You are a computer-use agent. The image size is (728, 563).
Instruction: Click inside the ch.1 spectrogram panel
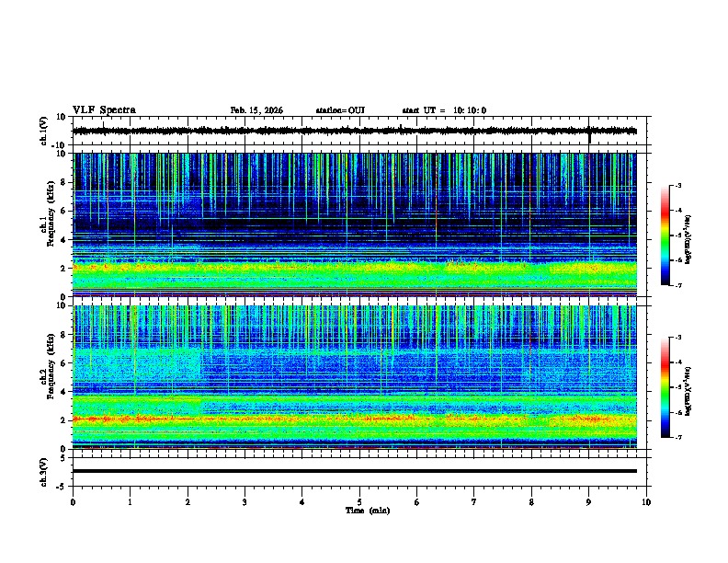pos(355,224)
